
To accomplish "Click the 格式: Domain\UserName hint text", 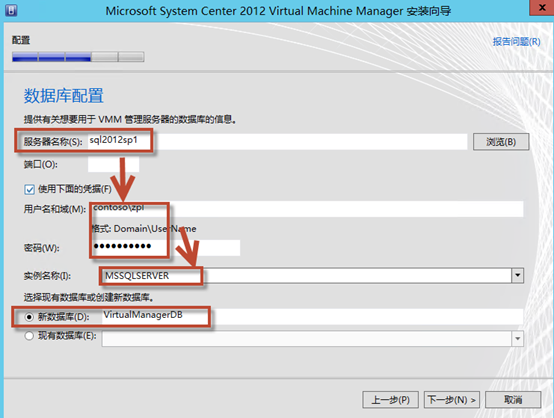I will (144, 229).
